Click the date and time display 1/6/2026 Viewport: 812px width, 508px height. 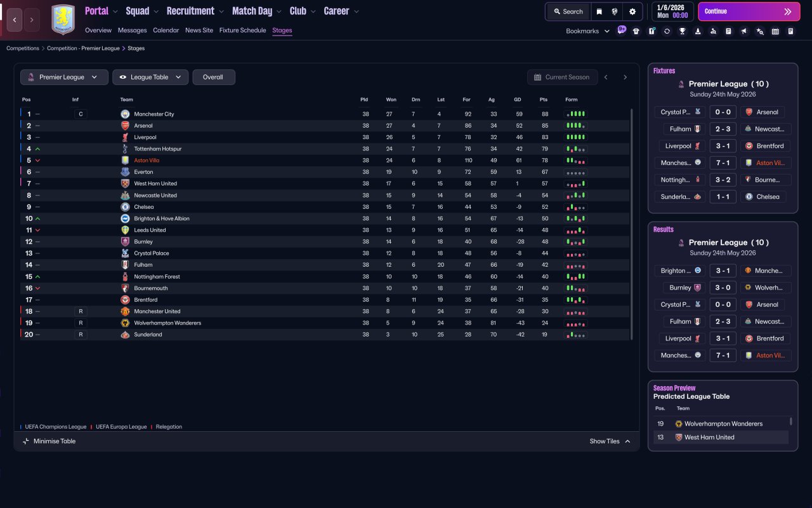pos(672,11)
